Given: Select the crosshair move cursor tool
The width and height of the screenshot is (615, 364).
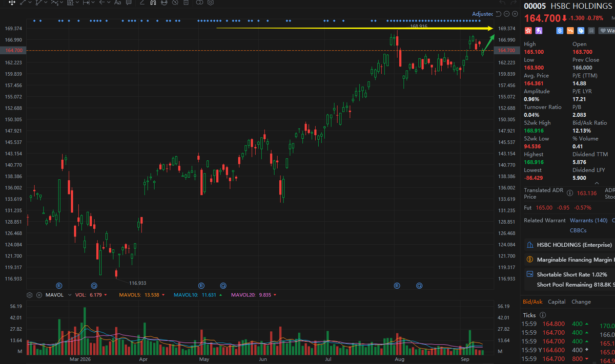Looking at the screenshot, I should tap(12, 3).
